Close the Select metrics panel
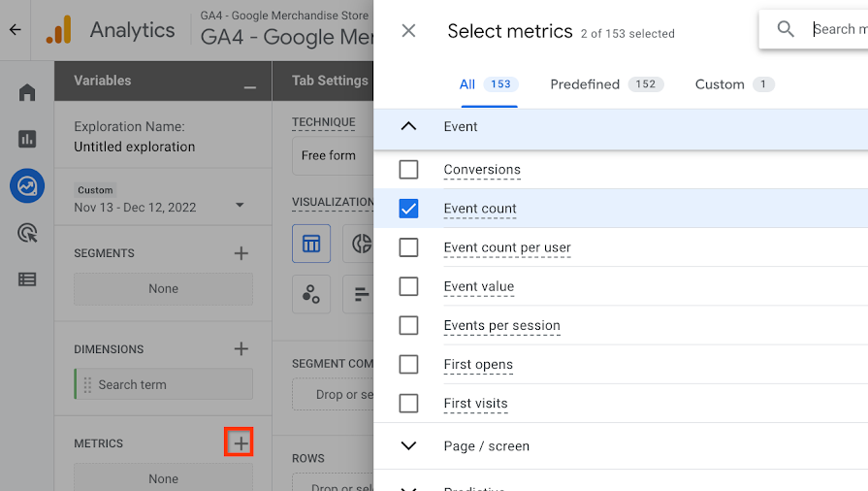This screenshot has height=491, width=868. click(x=408, y=31)
